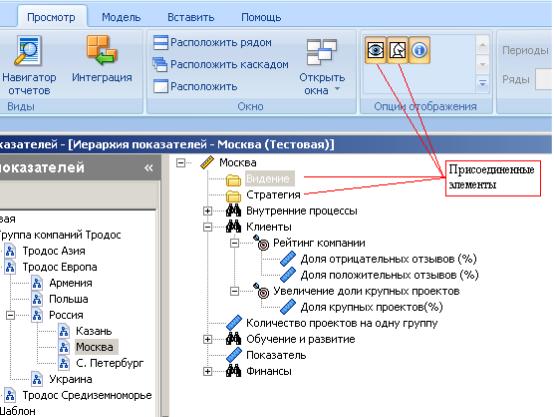Screen dimensions: 554x417
Task: Select Тродос Средиземноморье in the tree
Action: pos(87,395)
